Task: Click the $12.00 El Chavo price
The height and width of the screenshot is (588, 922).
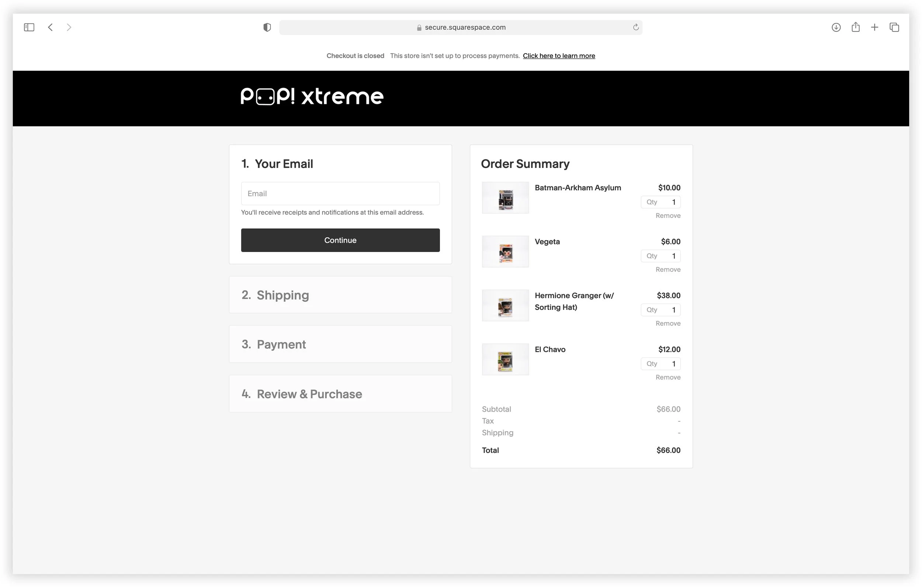Action: click(x=669, y=349)
